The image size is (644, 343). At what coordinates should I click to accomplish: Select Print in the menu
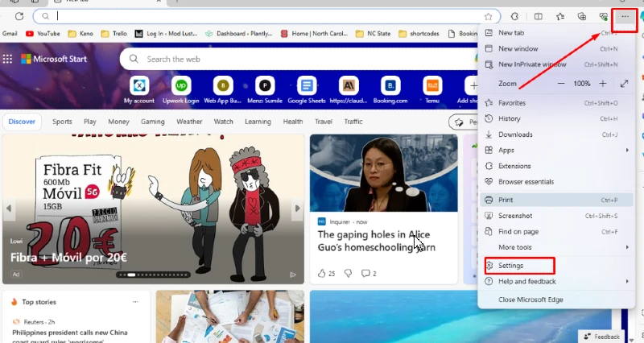pos(556,200)
